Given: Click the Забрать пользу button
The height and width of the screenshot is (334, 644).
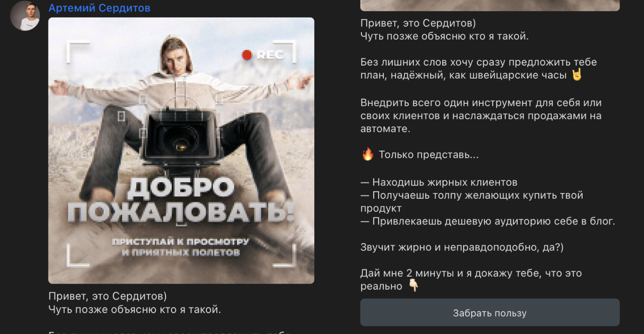Looking at the screenshot, I should (x=489, y=313).
